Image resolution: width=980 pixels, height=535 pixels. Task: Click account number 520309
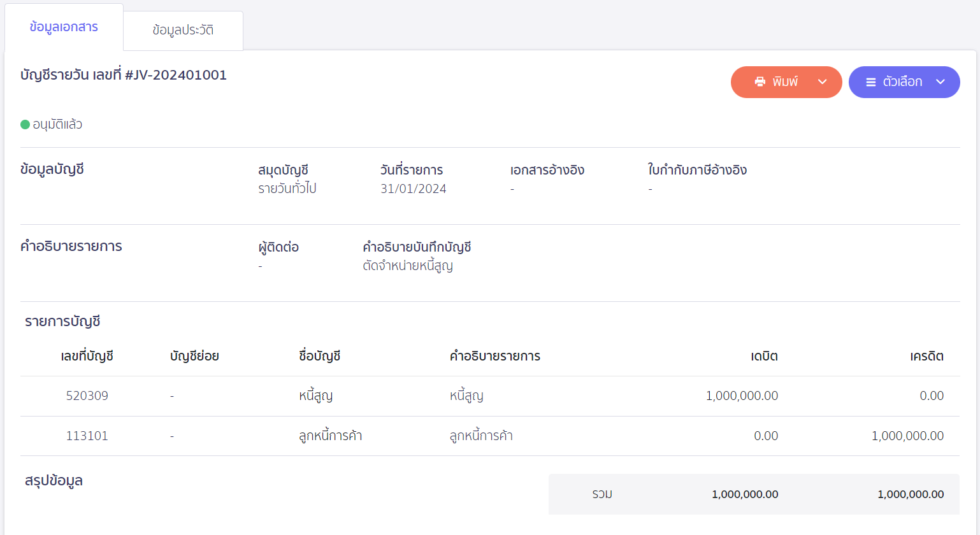coord(87,396)
